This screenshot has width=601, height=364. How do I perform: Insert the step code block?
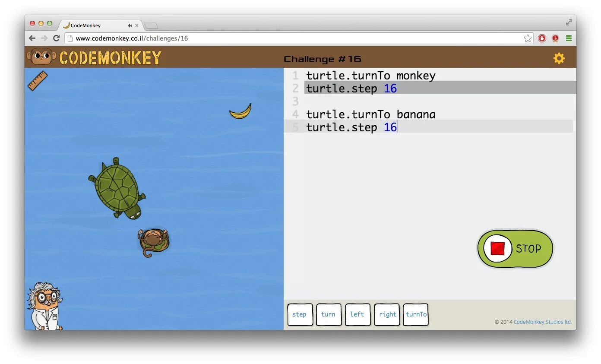(x=300, y=314)
